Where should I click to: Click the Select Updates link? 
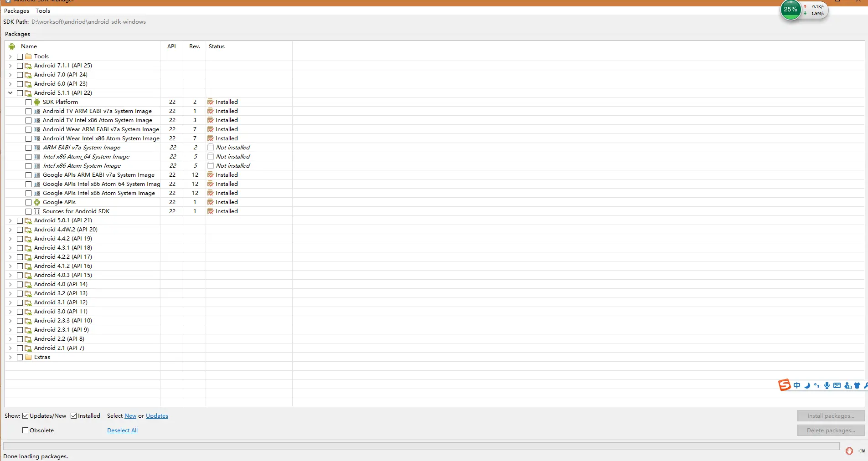[157, 416]
